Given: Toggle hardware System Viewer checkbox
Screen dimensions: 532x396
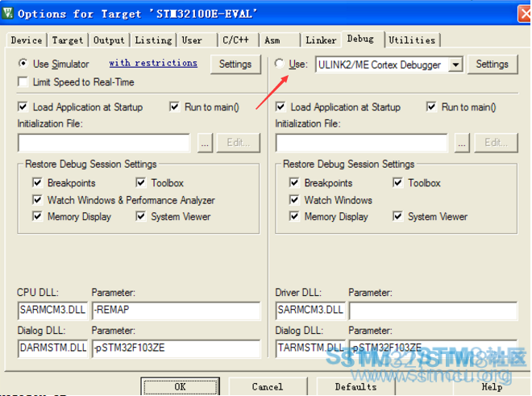Looking at the screenshot, I should (397, 216).
